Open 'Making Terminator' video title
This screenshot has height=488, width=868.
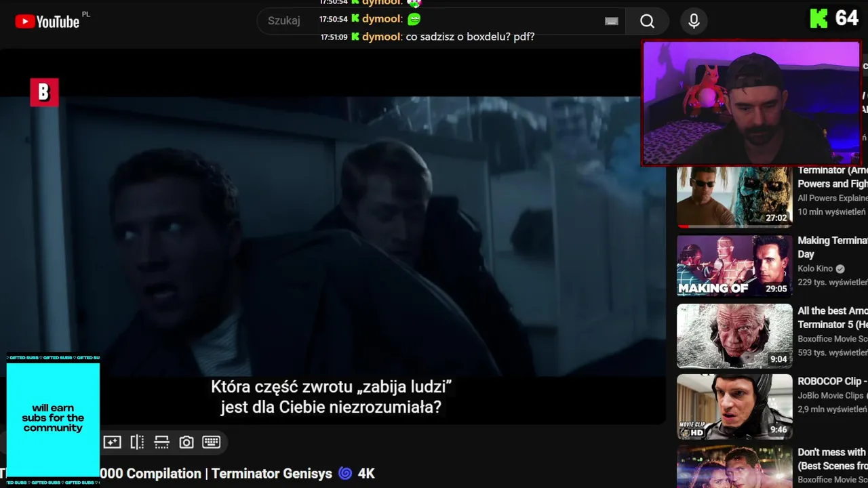point(833,247)
